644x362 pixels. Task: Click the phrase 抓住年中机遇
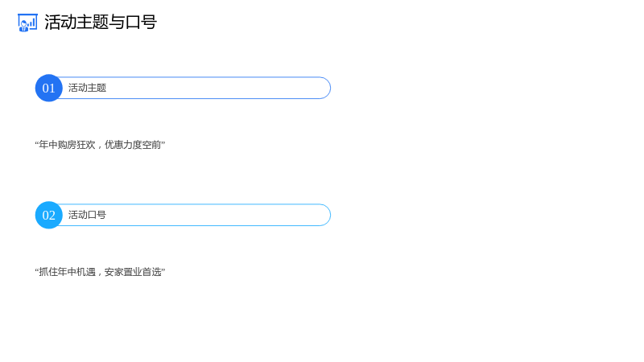67,272
